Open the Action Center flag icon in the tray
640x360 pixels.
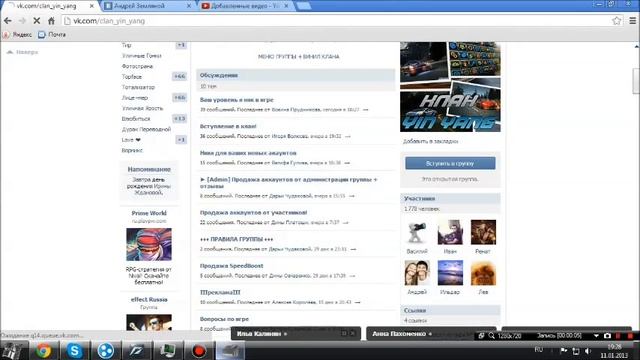coord(564,351)
